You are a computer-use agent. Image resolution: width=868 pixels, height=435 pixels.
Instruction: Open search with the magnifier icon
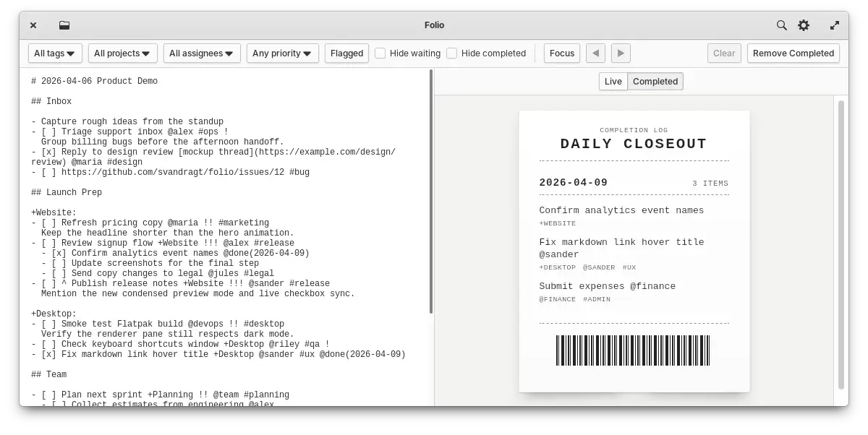(782, 25)
